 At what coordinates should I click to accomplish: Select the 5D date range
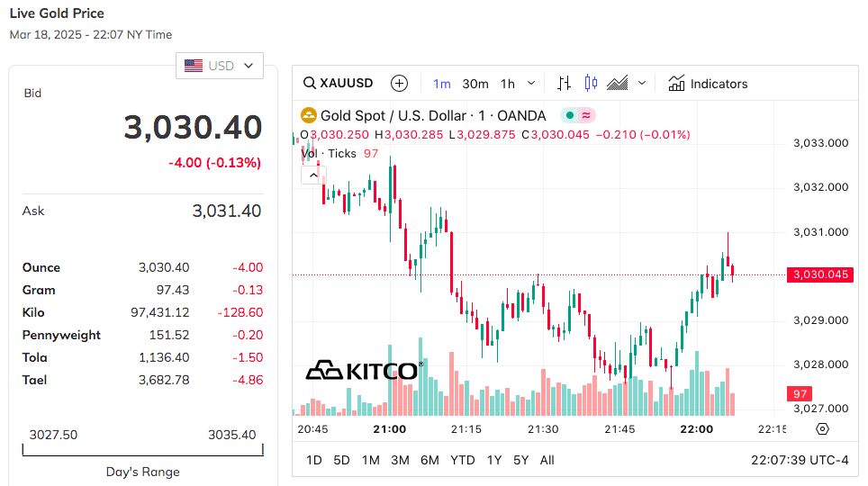pyautogui.click(x=341, y=460)
